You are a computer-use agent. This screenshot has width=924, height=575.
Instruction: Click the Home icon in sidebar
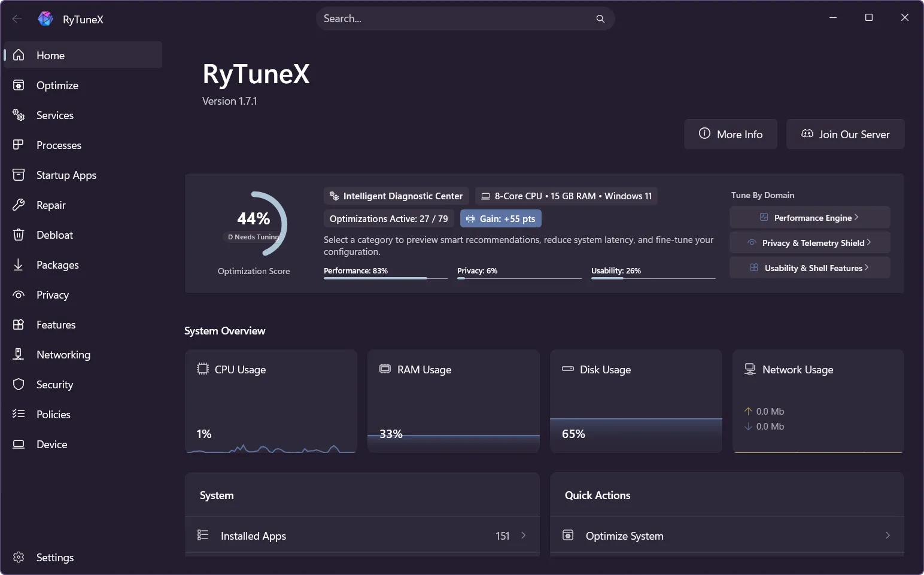pyautogui.click(x=19, y=55)
